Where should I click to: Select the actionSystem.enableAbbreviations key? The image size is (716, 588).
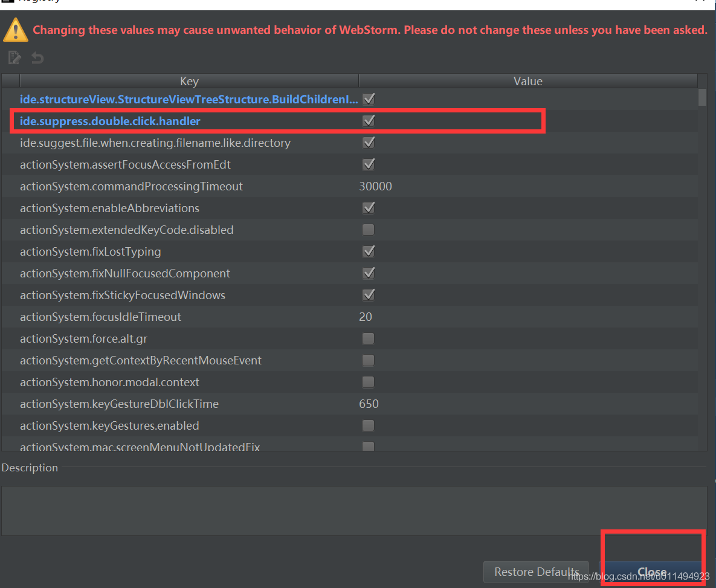click(109, 208)
